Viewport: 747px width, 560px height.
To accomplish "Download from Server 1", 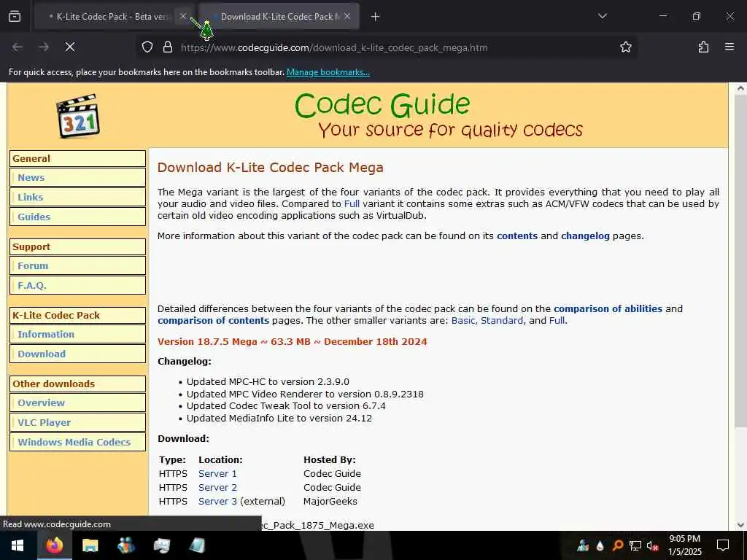I will [x=217, y=473].
